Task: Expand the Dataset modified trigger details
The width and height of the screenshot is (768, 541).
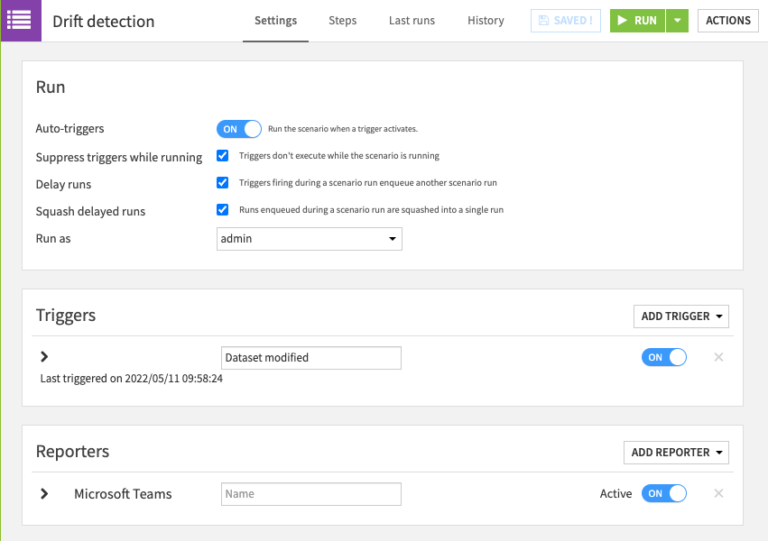Action: 44,356
